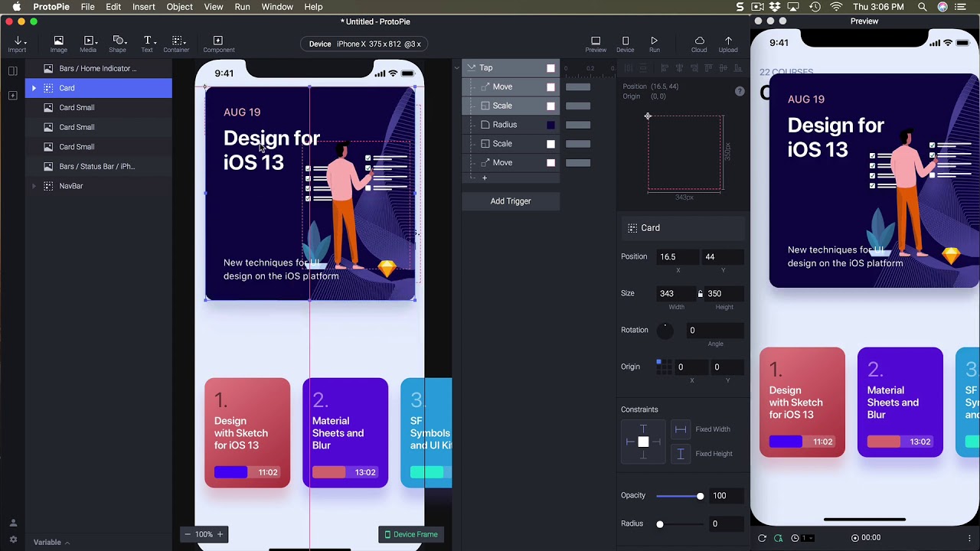Open the Shape tool dropdown
Screen dimensions: 980x551
tap(117, 44)
